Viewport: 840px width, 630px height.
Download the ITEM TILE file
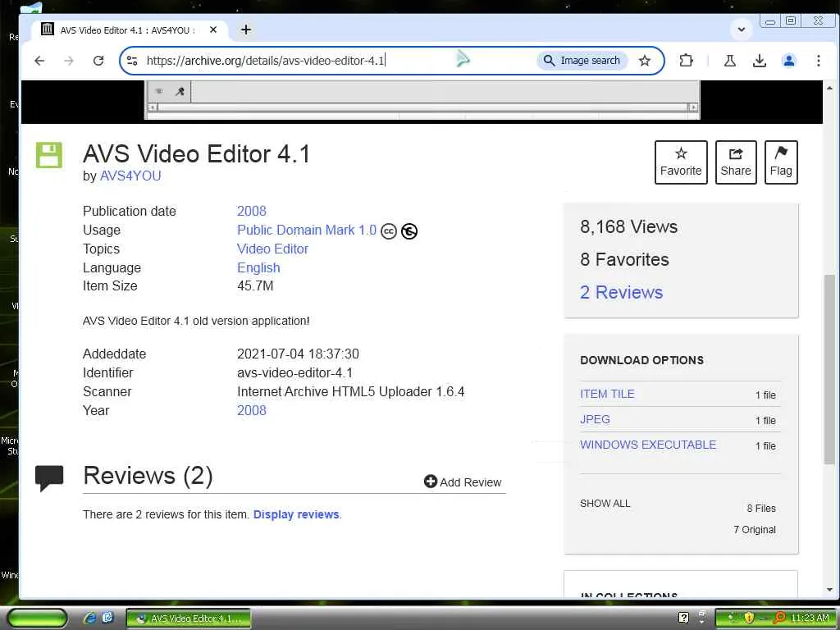pyautogui.click(x=607, y=394)
